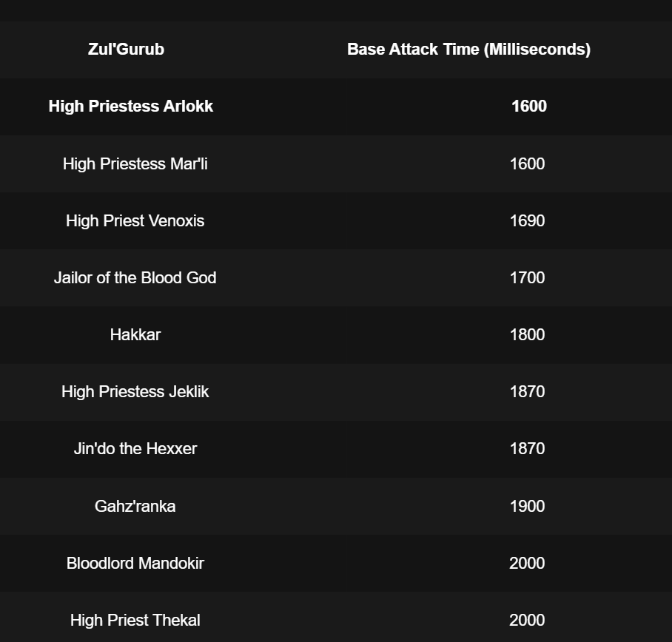The image size is (672, 642).
Task: Select the Hakkar boss name
Action: coord(135,334)
